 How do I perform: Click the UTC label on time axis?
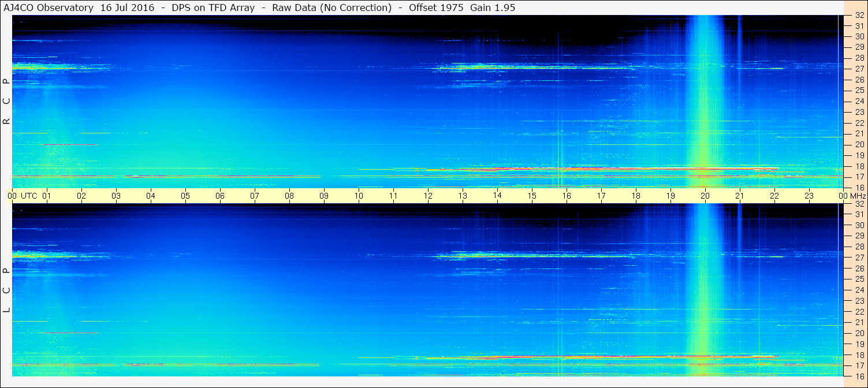[x=29, y=196]
